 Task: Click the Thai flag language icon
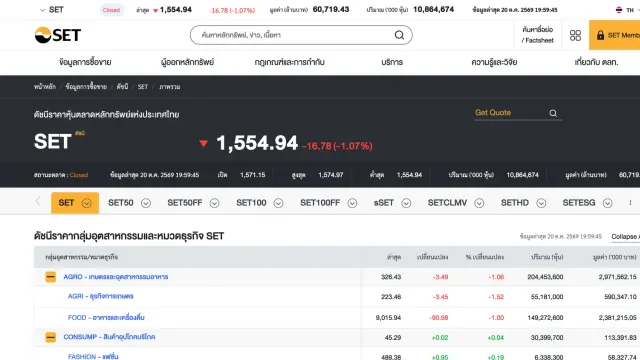[619, 10]
